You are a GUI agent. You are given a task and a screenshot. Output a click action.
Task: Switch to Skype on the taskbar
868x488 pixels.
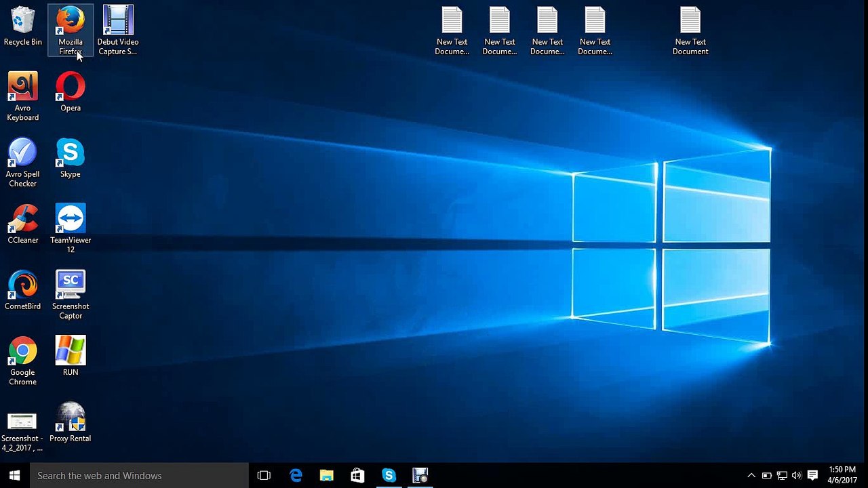[x=389, y=476]
